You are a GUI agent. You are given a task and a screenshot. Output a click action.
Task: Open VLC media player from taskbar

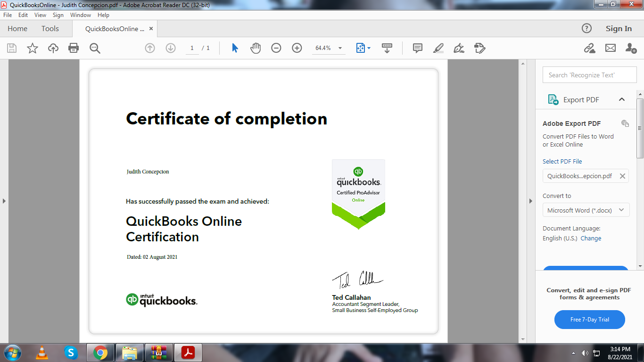(x=42, y=353)
